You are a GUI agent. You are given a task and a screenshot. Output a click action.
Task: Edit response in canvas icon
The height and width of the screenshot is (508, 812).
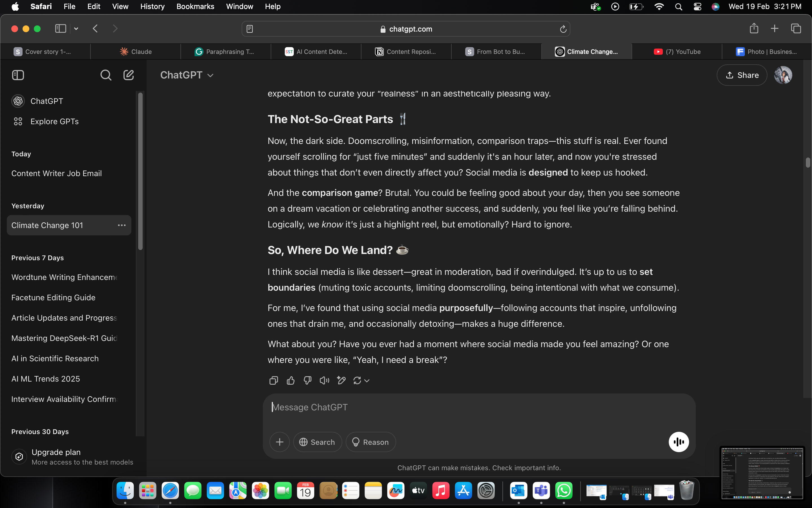point(341,380)
